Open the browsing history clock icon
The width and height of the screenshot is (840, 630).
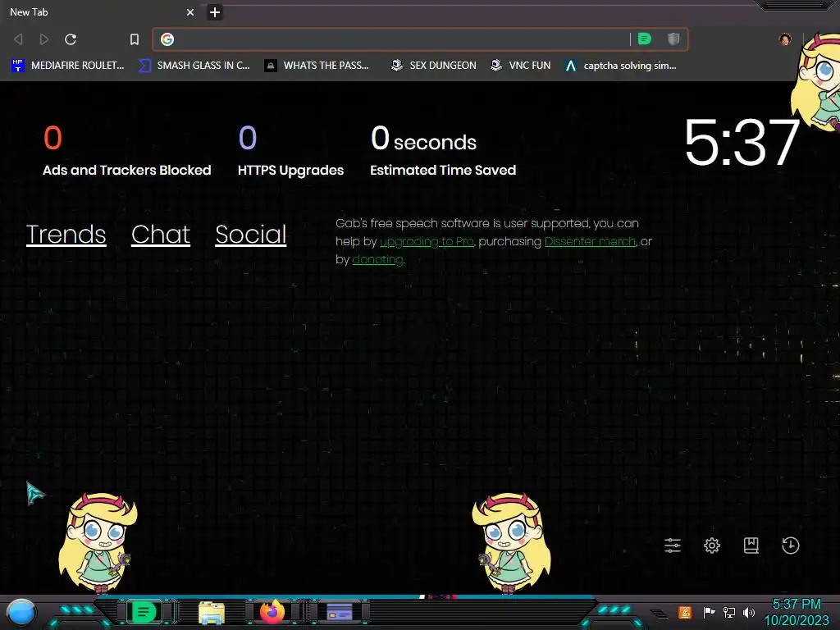[x=790, y=546]
